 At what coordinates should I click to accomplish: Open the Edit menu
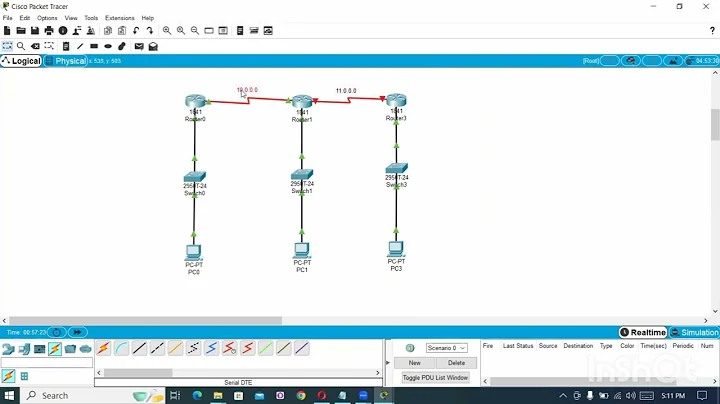[25, 18]
